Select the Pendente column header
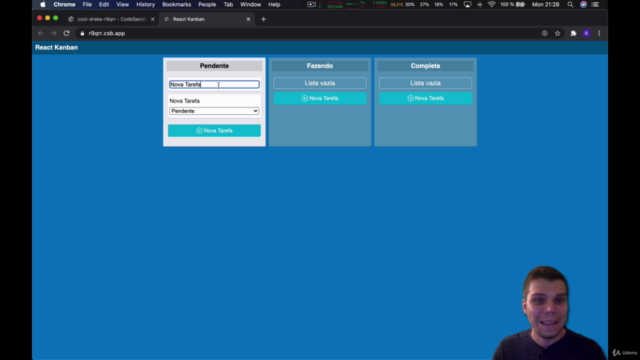This screenshot has width=640, height=360. click(x=214, y=66)
